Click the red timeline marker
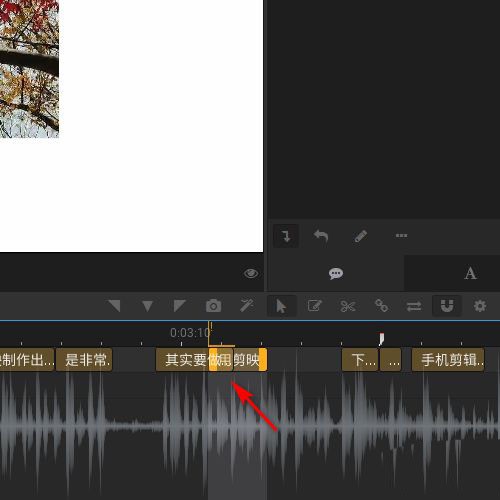The height and width of the screenshot is (500, 500). pyautogui.click(x=381, y=339)
